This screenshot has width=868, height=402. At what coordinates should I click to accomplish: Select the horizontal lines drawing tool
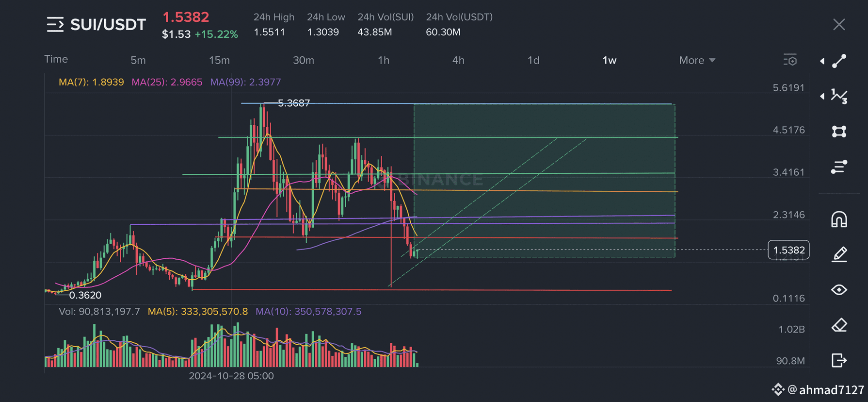839,167
